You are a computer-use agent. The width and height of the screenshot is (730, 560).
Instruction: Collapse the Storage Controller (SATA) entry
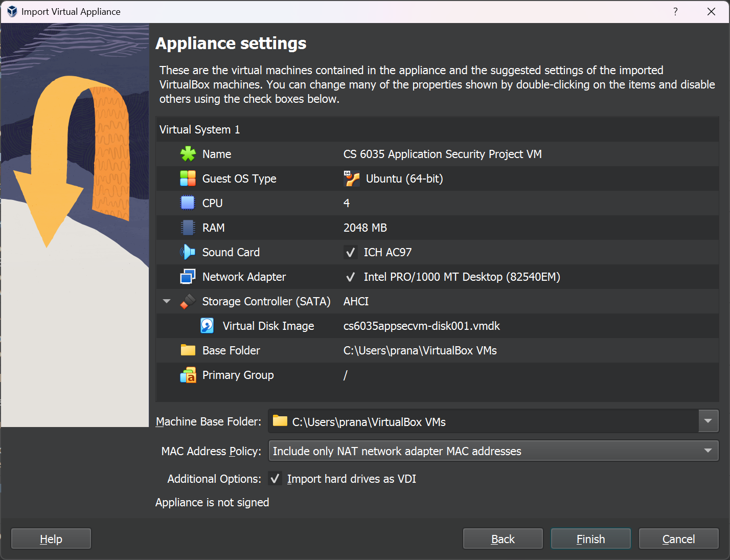click(166, 301)
